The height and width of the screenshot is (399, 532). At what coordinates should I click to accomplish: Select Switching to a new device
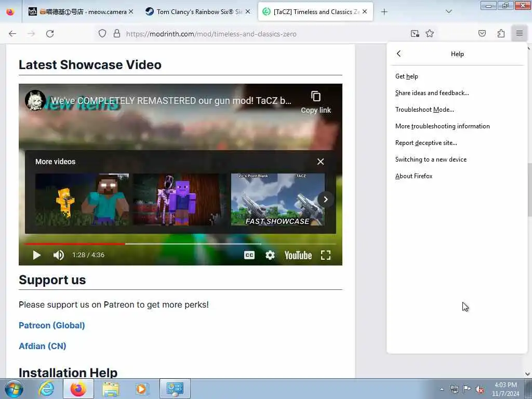[x=457, y=159]
